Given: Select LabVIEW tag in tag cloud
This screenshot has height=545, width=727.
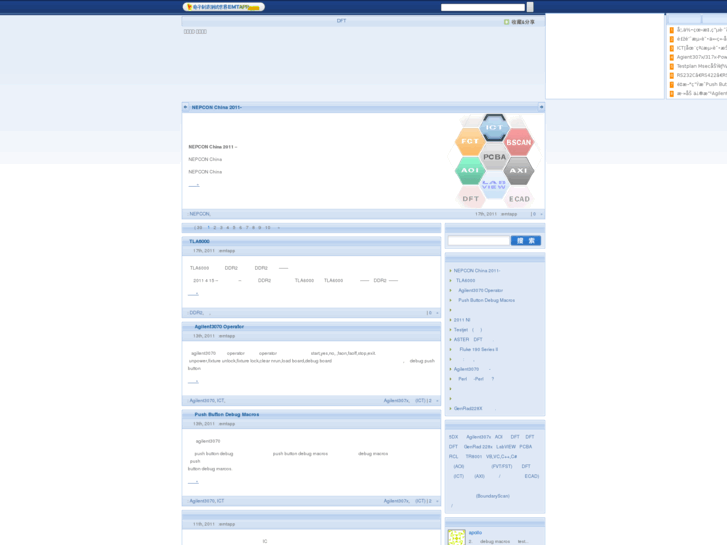Looking at the screenshot, I should coord(506,447).
